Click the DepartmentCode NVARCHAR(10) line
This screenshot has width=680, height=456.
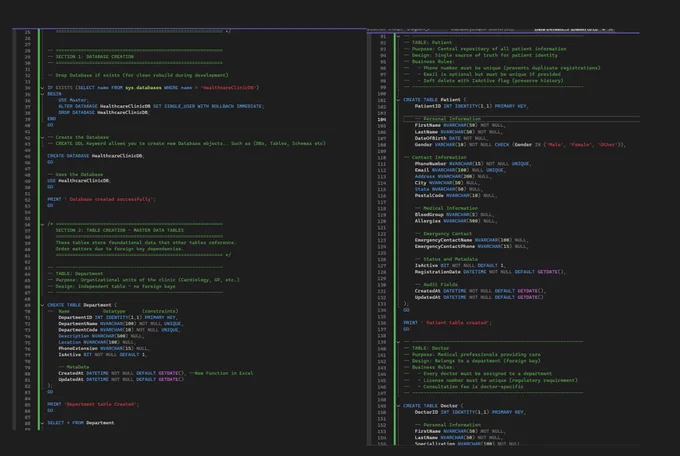[119, 330]
